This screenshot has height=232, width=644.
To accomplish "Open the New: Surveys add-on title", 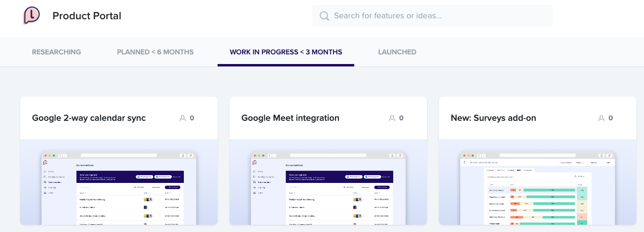I will pyautogui.click(x=493, y=118).
